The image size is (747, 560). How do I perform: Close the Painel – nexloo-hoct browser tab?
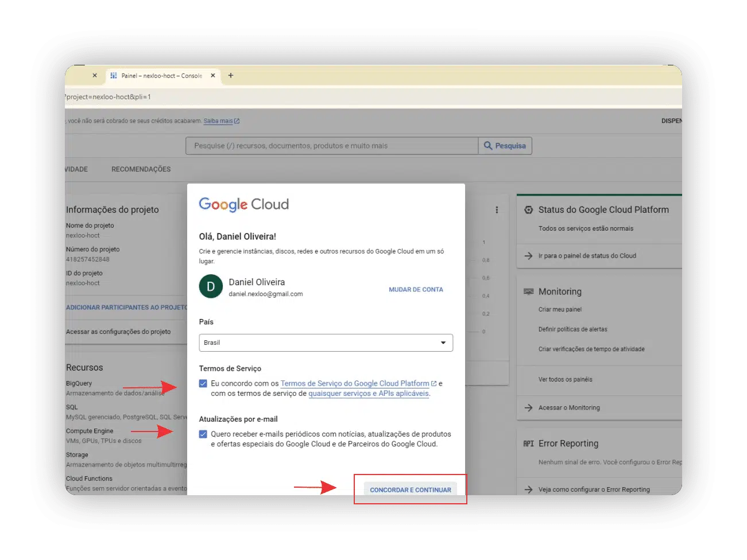click(212, 75)
